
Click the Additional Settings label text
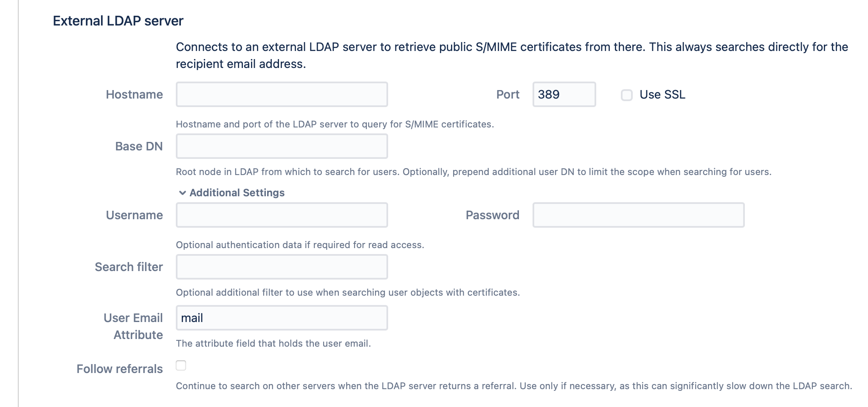point(237,193)
